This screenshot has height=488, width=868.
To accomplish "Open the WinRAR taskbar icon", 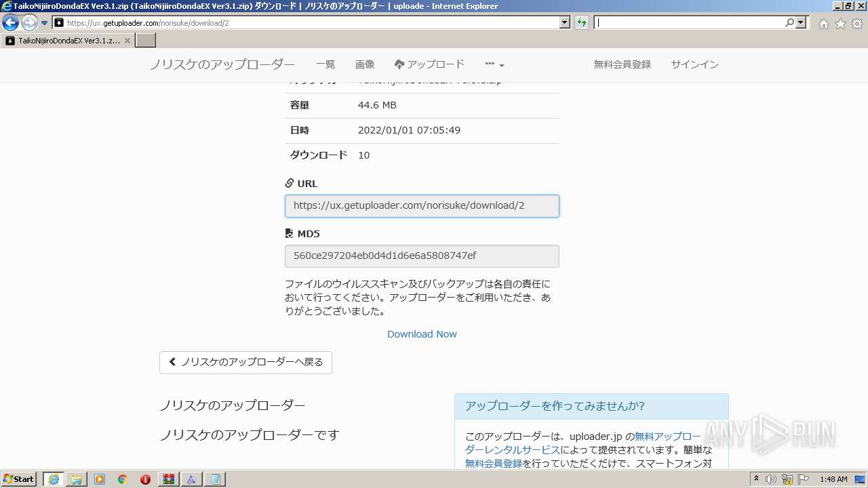I will [168, 479].
